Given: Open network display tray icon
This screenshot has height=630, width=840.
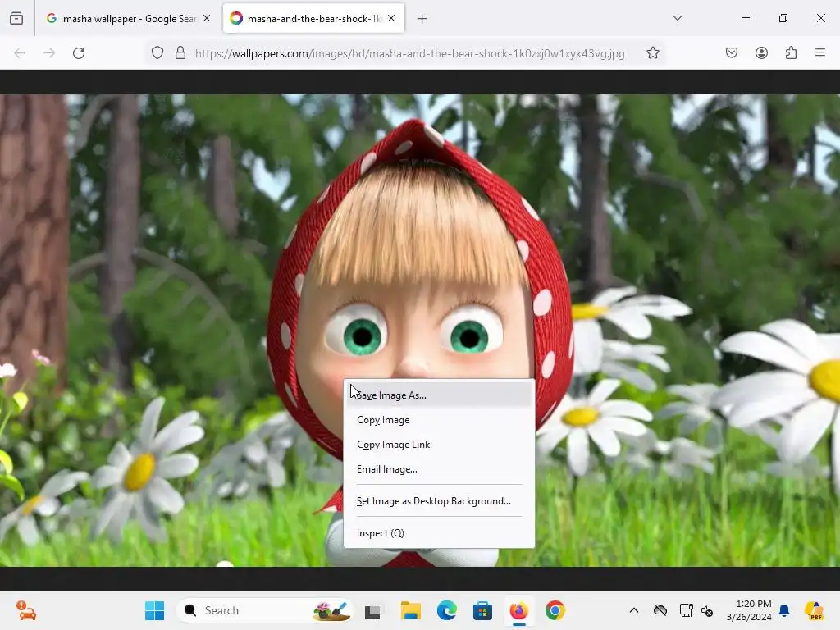Looking at the screenshot, I should click(686, 610).
